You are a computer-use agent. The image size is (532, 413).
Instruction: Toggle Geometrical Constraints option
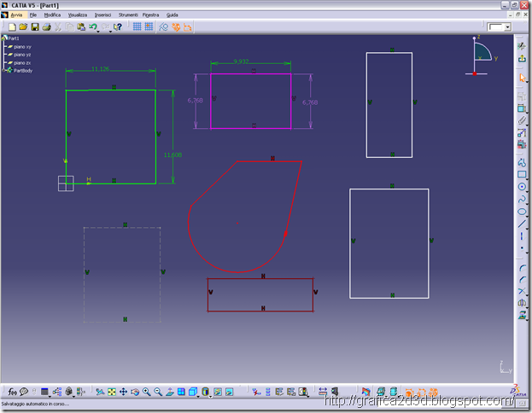click(x=175, y=27)
